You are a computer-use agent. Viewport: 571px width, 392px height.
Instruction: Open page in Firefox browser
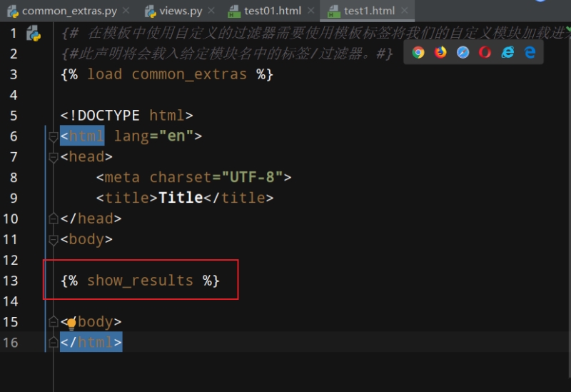tap(440, 52)
